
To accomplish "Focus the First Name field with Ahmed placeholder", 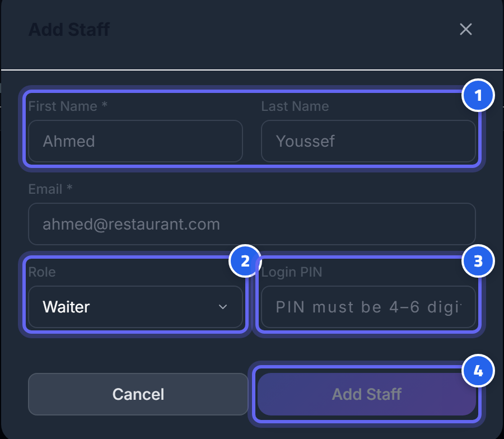I will pyautogui.click(x=136, y=141).
